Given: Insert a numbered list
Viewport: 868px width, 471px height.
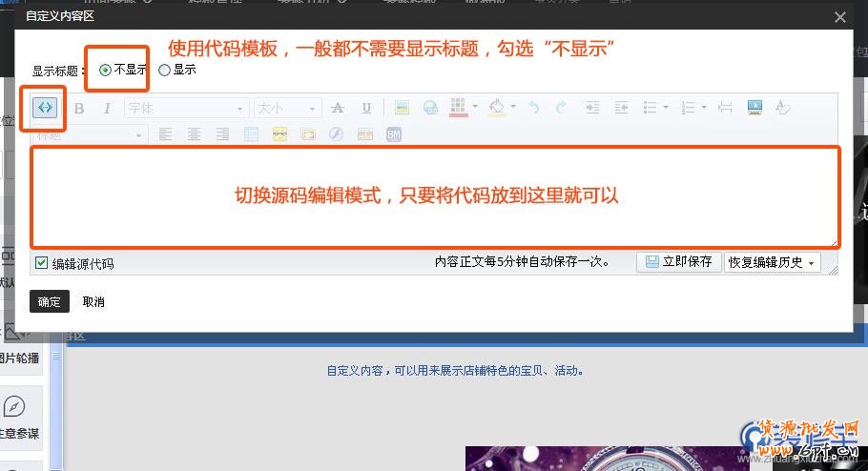Looking at the screenshot, I should click(x=688, y=108).
